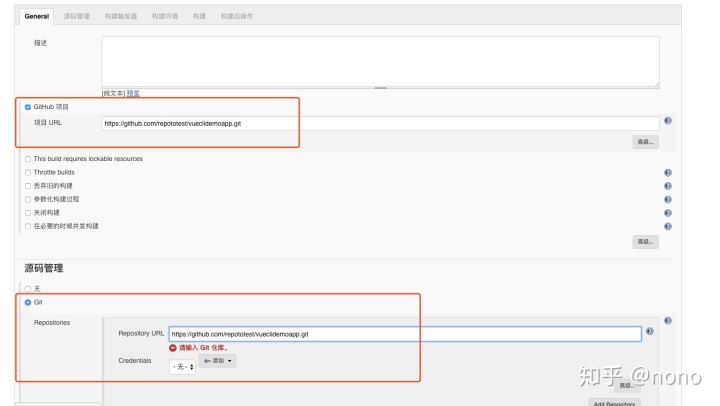Switch to the 构建后操作 tab
The image size is (720, 406).
tap(237, 16)
